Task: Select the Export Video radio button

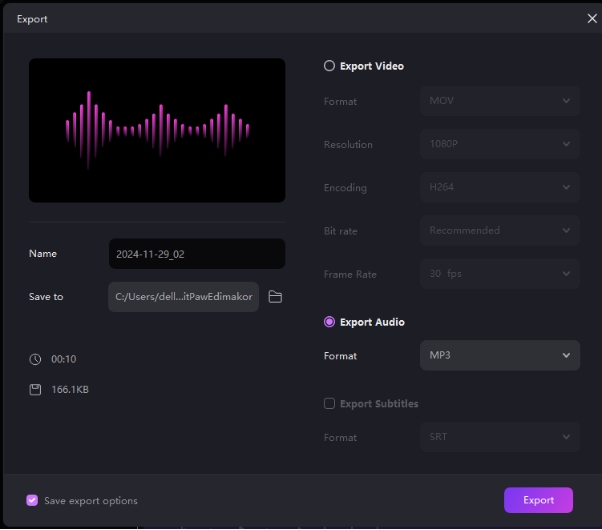Action: 329,66
